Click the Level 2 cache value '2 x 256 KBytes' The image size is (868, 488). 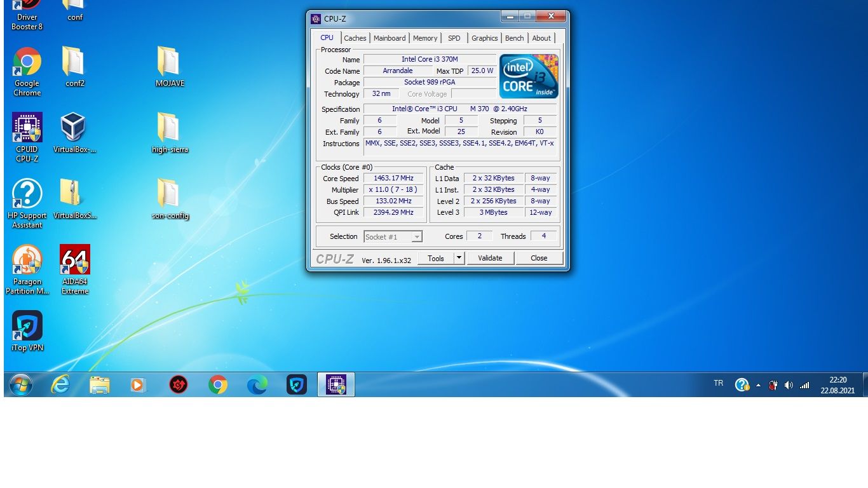pos(494,201)
